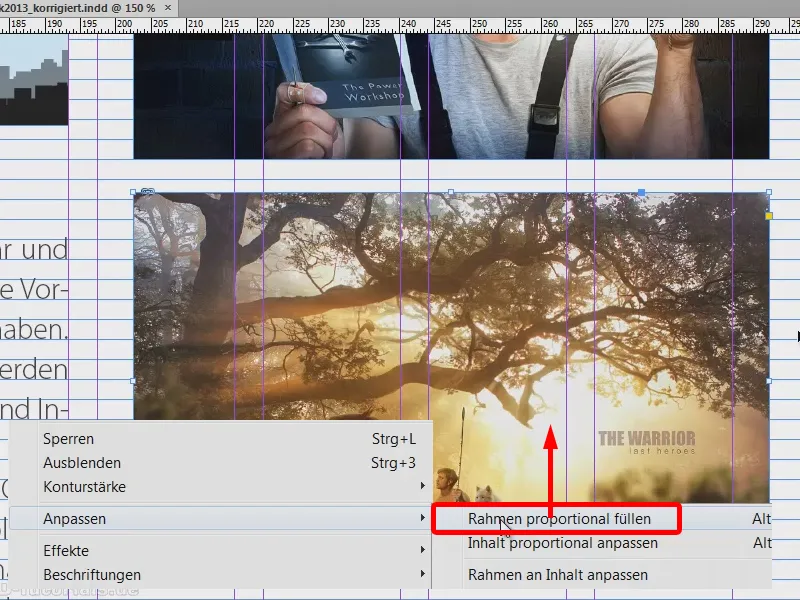This screenshot has height=600, width=800.
Task: Click the horizontal ruler at mark 240
Action: pos(408,24)
